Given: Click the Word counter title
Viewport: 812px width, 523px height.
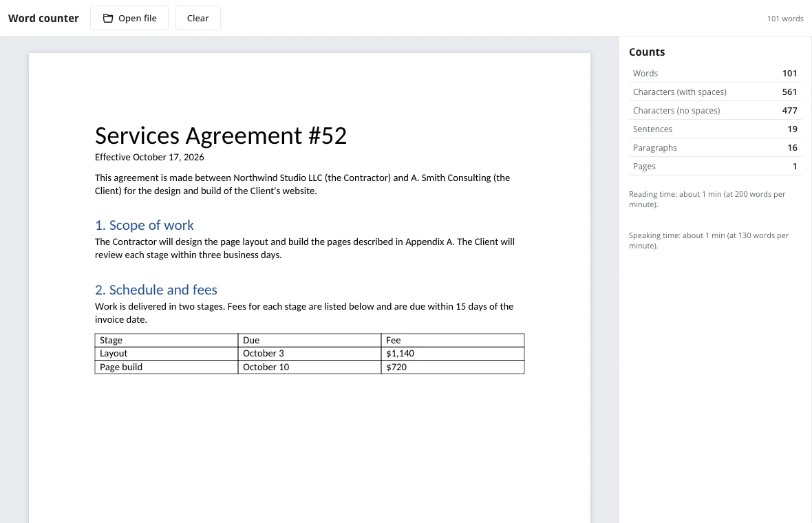Looking at the screenshot, I should [x=43, y=18].
